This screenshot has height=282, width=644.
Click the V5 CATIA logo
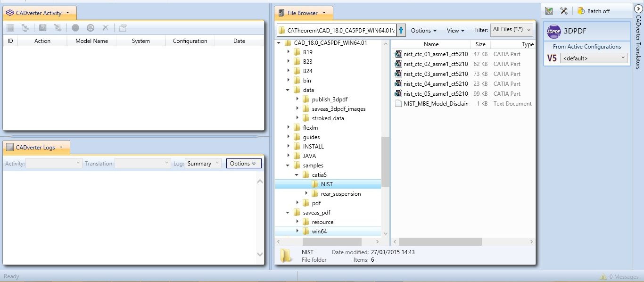coord(552,58)
